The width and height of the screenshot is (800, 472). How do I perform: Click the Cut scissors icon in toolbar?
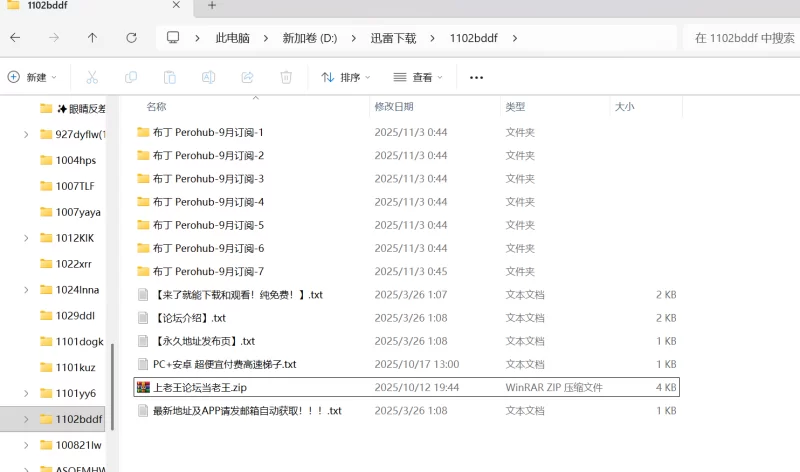92,77
